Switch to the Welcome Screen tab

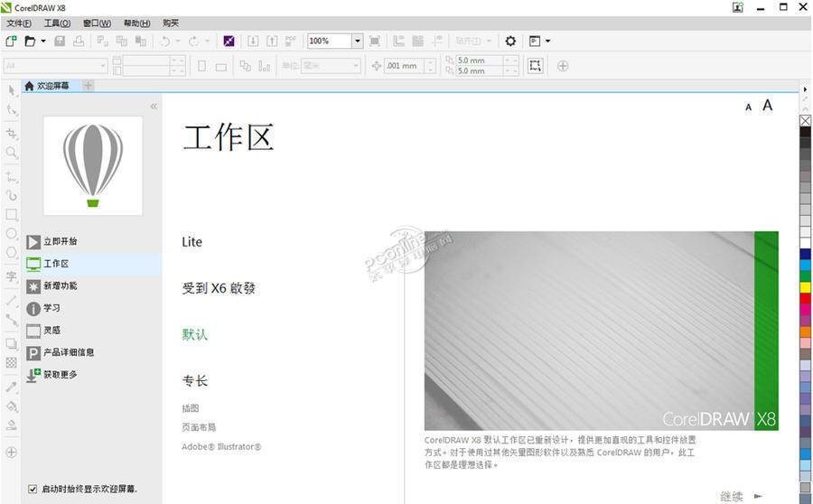pyautogui.click(x=51, y=86)
